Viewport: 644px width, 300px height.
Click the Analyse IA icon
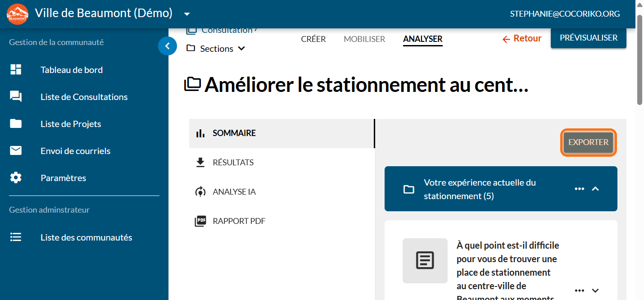pos(200,192)
